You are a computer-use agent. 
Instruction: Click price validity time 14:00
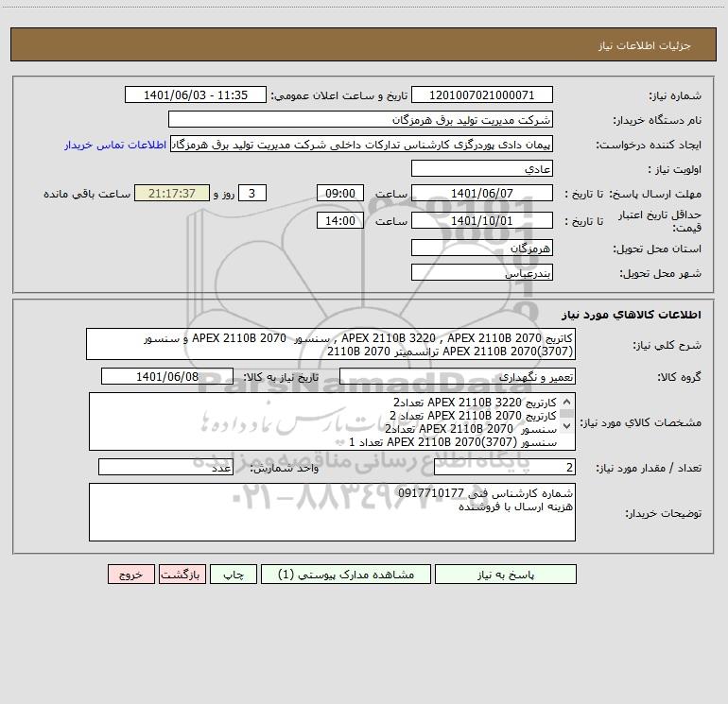(339, 221)
